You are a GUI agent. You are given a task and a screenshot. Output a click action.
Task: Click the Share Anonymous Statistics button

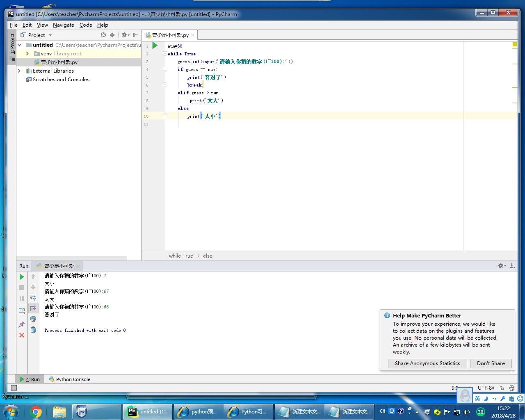[427, 363]
